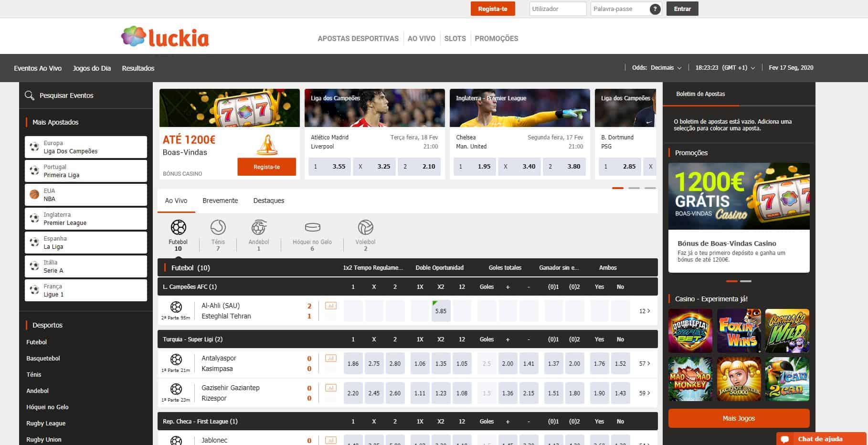Expand 59 more markets for Gazisehir Gaziantep
The width and height of the screenshot is (868, 445).
[x=645, y=393]
